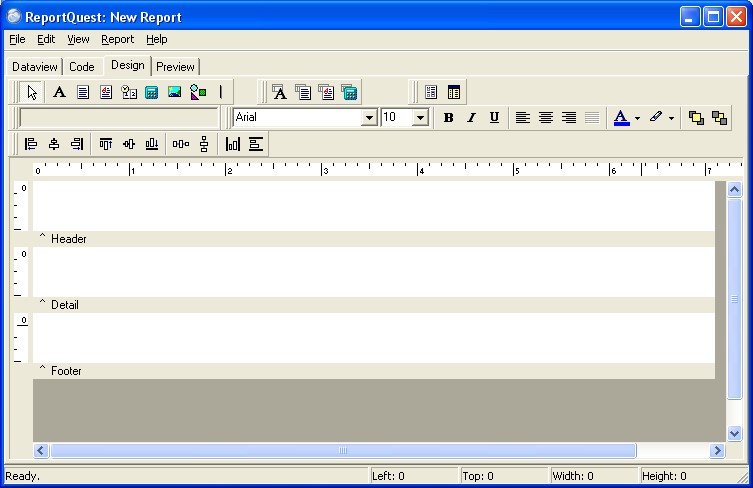
Task: Choose the date and page number tool
Action: (x=129, y=92)
